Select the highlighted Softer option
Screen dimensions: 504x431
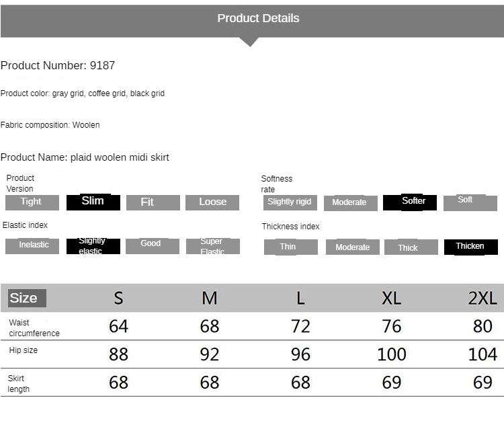410,202
